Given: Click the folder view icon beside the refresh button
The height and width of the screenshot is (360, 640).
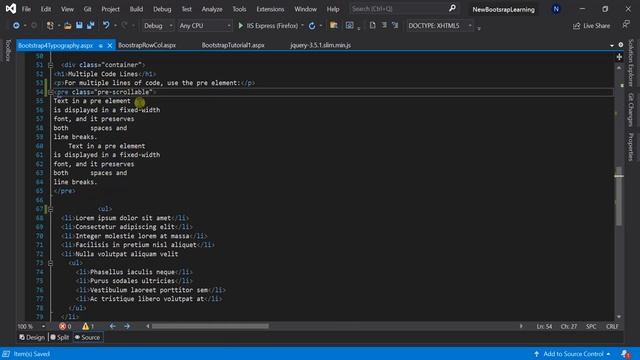Looking at the screenshot, I should 333,26.
